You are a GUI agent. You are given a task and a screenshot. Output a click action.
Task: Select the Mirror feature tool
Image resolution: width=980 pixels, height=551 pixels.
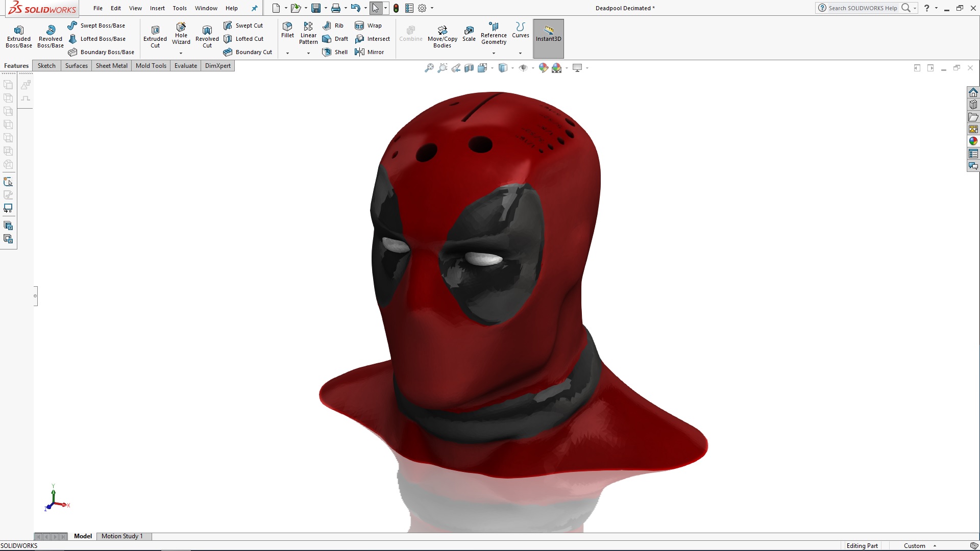(x=371, y=52)
